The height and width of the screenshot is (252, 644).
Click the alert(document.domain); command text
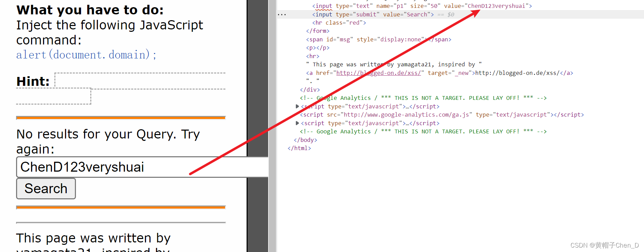86,55
